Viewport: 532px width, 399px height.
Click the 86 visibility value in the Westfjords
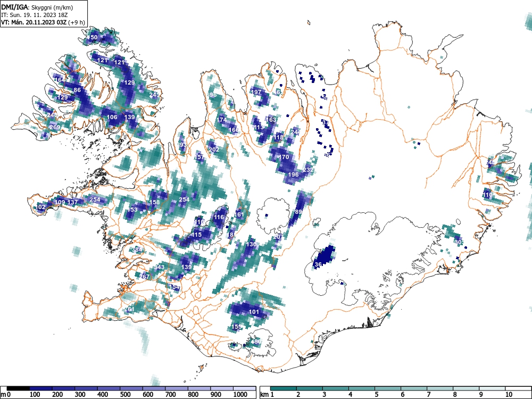pyautogui.click(x=77, y=90)
